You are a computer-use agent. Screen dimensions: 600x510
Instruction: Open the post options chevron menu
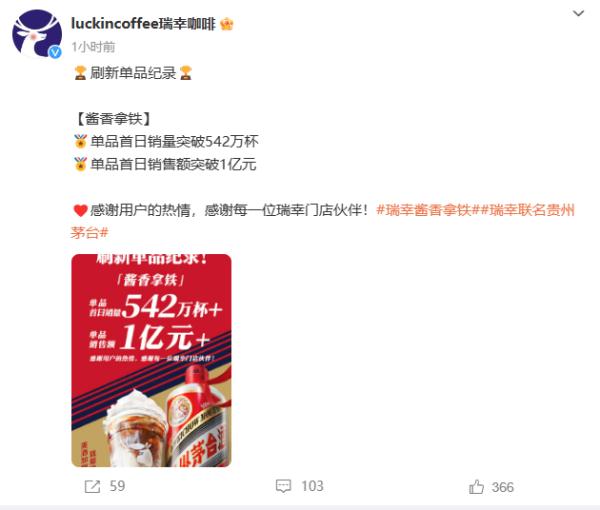tap(578, 14)
